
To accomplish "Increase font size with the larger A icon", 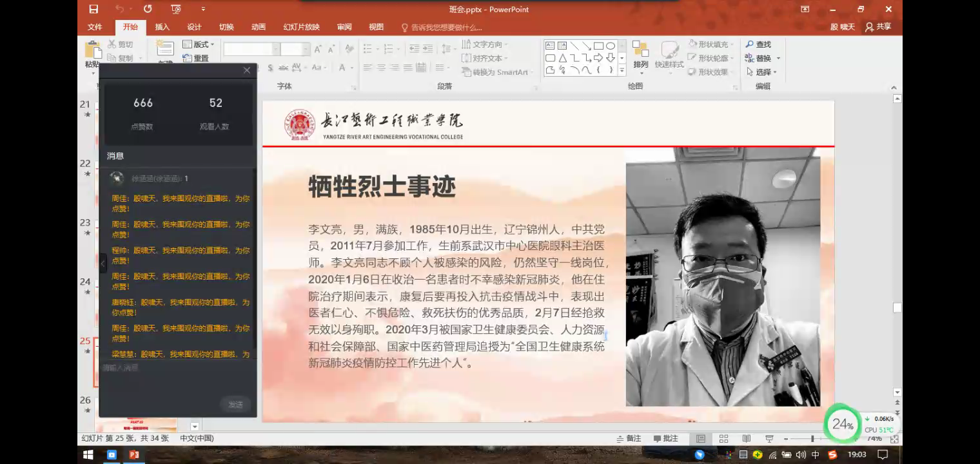I will pyautogui.click(x=318, y=49).
